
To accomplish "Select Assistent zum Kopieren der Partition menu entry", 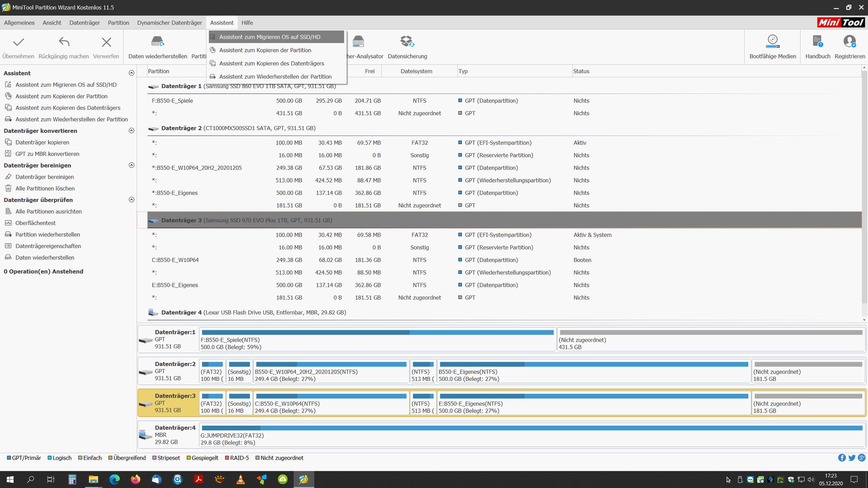I will click(265, 50).
